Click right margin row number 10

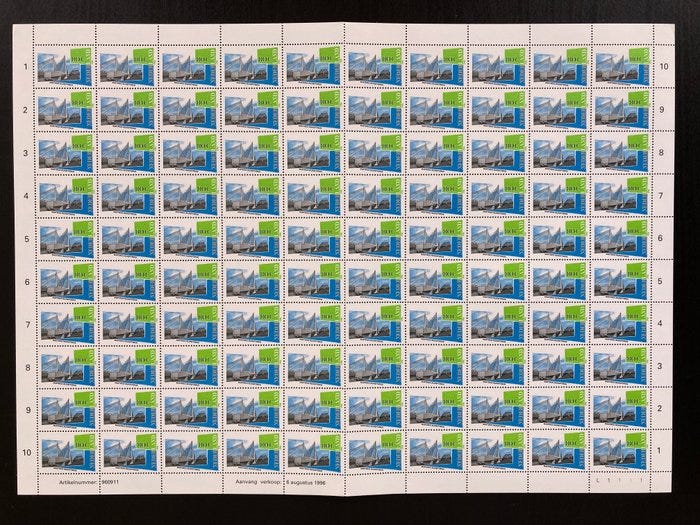point(664,67)
